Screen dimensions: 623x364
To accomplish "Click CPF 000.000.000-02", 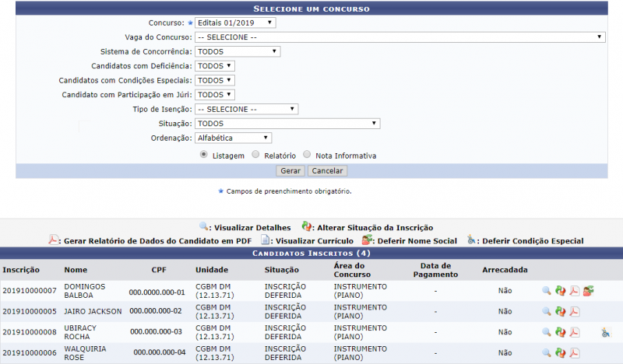I will click(x=156, y=311).
